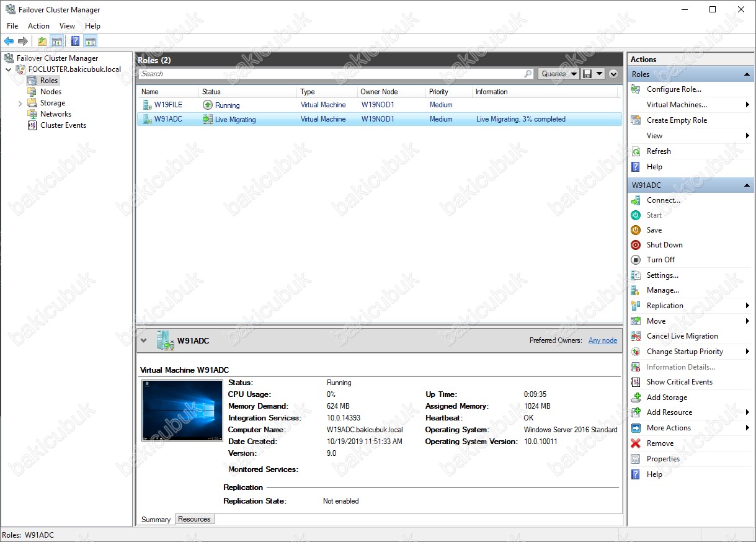Switch to the Resources tab
The height and width of the screenshot is (542, 756).
click(194, 519)
